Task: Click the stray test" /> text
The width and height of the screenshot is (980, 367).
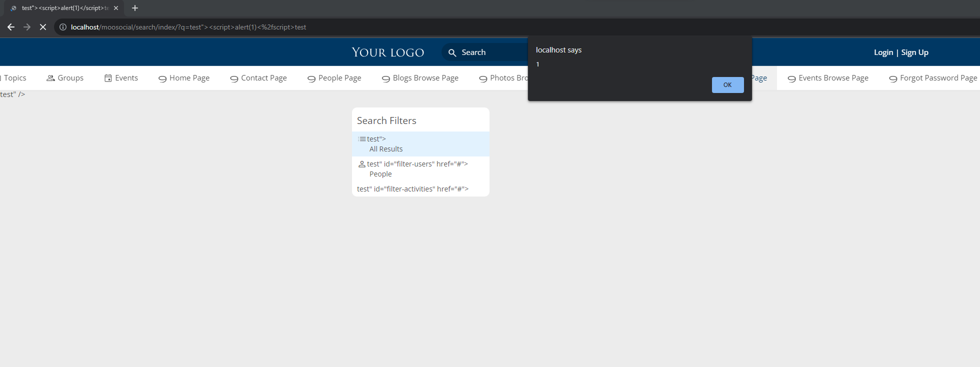Action: tap(12, 94)
